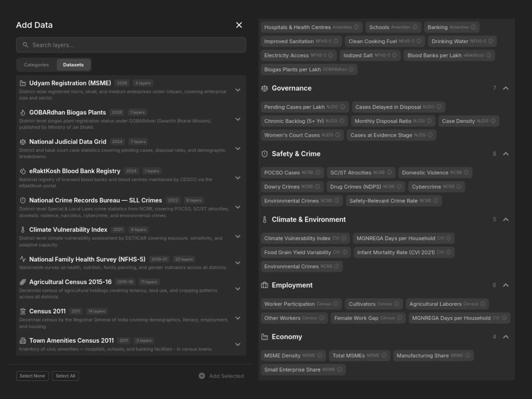Image resolution: width=532 pixels, height=399 pixels.
Task: Click the Economy factory icon
Action: (x=265, y=337)
